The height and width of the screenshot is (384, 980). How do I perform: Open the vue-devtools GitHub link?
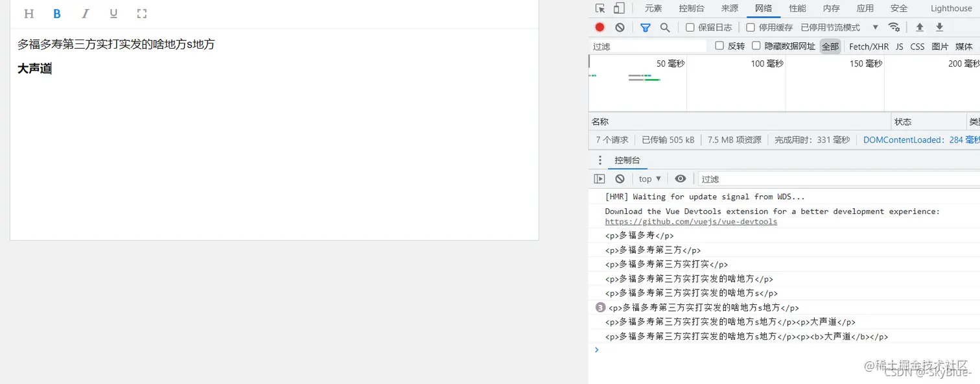pos(691,222)
